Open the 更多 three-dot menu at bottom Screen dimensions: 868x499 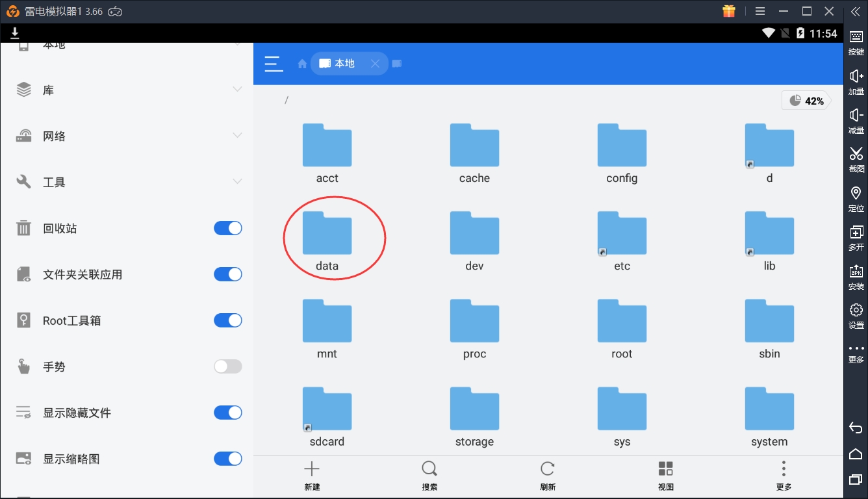click(x=784, y=476)
